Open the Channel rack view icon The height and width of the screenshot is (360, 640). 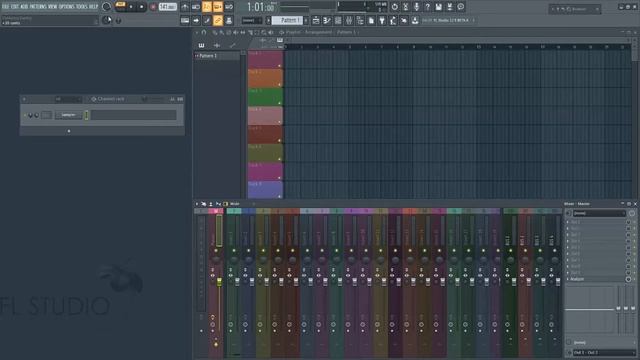point(338,20)
